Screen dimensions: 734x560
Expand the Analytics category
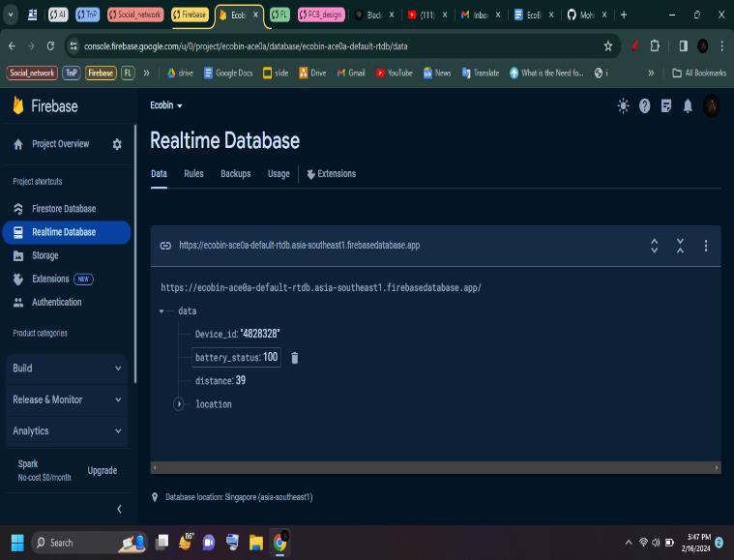click(67, 430)
